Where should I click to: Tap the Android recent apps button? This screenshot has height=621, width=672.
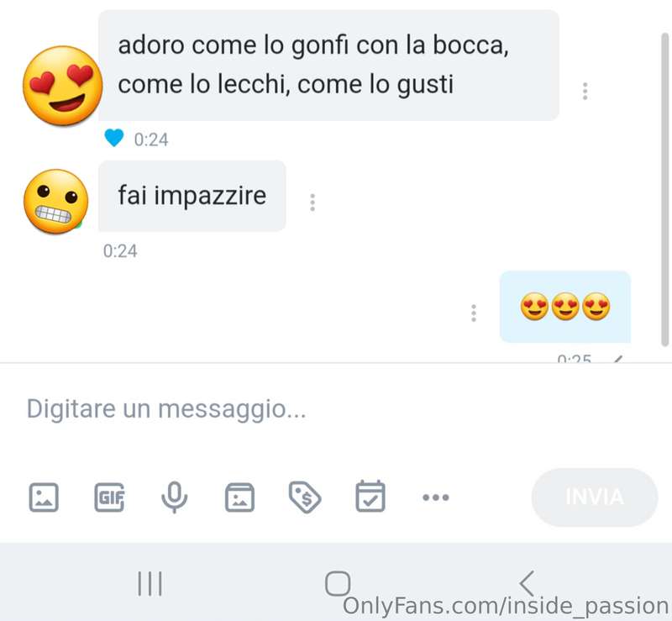pyautogui.click(x=150, y=583)
